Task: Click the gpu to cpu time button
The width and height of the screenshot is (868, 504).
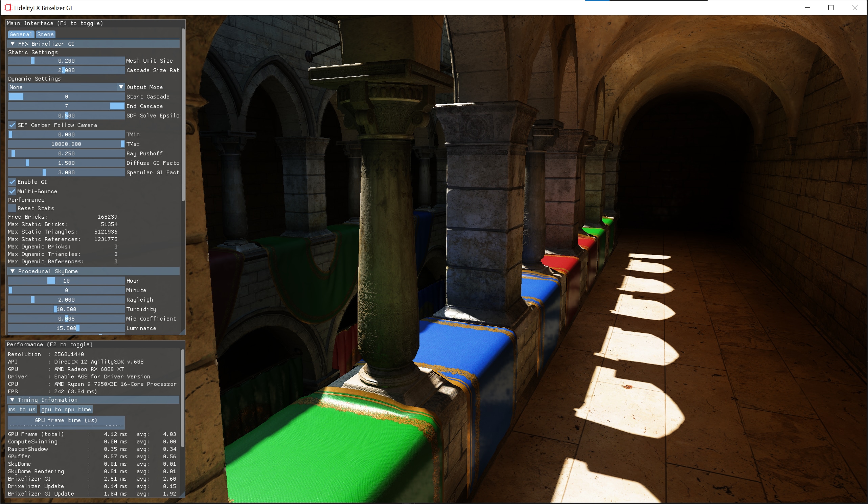Action: click(x=66, y=410)
